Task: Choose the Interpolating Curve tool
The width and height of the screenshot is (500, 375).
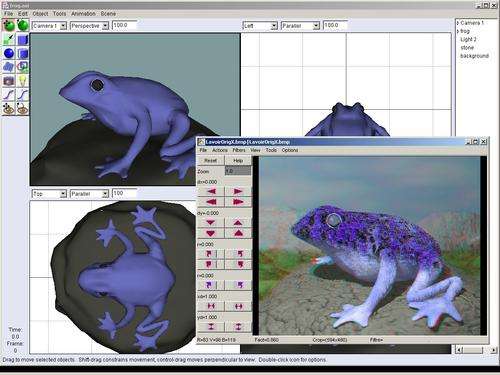Action: 9,95
